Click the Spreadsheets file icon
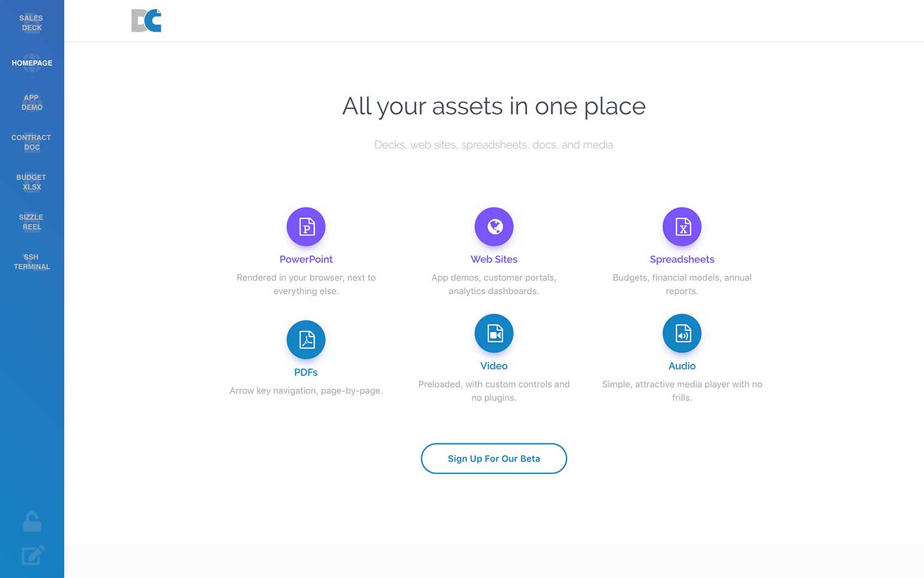The height and width of the screenshot is (578, 924). [681, 227]
